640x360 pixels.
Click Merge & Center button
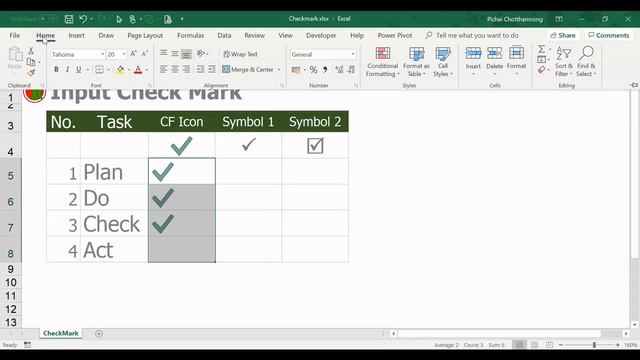248,70
